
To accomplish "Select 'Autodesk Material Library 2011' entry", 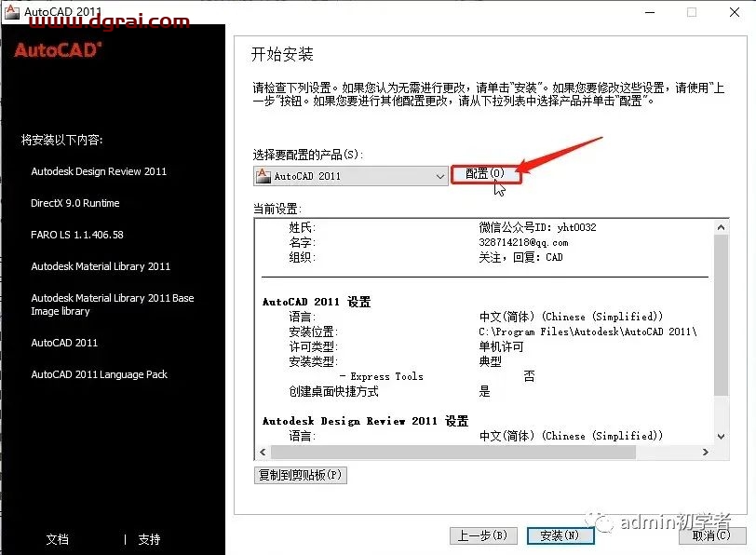I will click(101, 266).
